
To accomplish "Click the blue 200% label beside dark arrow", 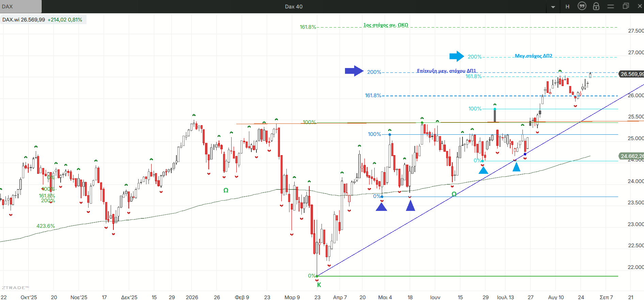I will click(x=374, y=72).
